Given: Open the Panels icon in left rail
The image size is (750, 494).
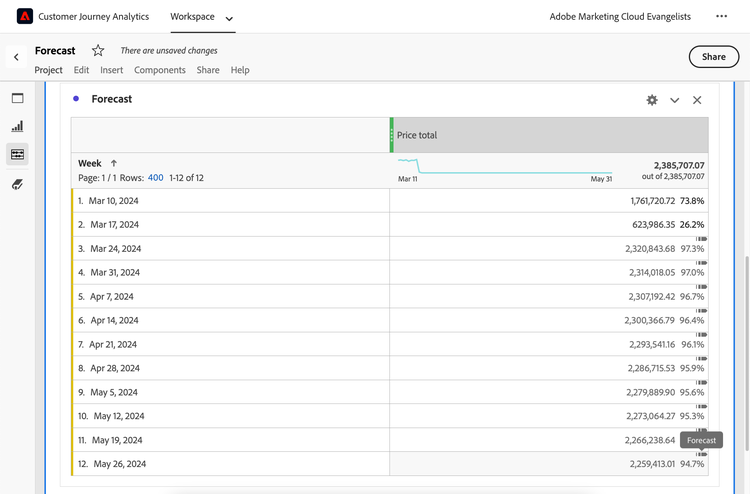Looking at the screenshot, I should coord(17,98).
